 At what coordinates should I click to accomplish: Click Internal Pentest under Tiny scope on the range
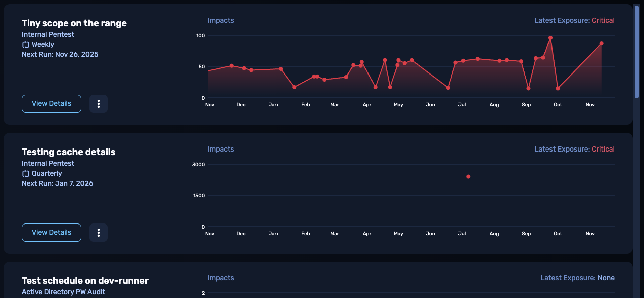point(48,34)
